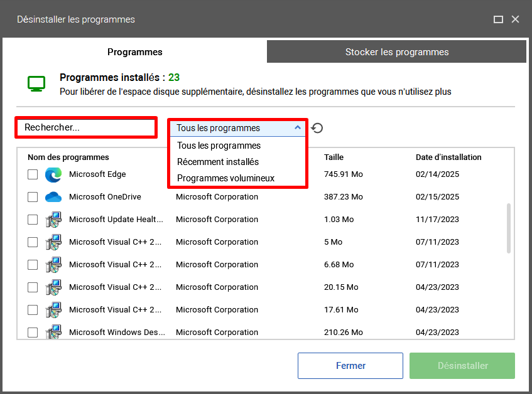This screenshot has height=394, width=532.
Task: Click the refresh list icon
Action: (317, 128)
